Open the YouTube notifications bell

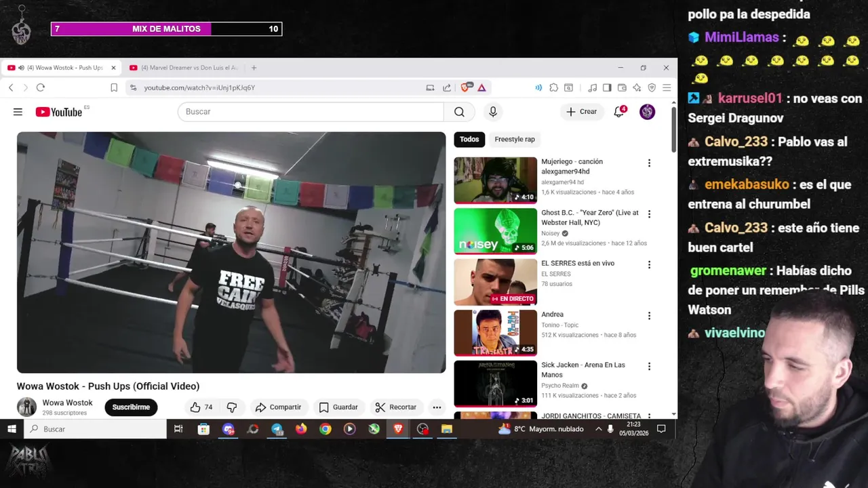(619, 112)
